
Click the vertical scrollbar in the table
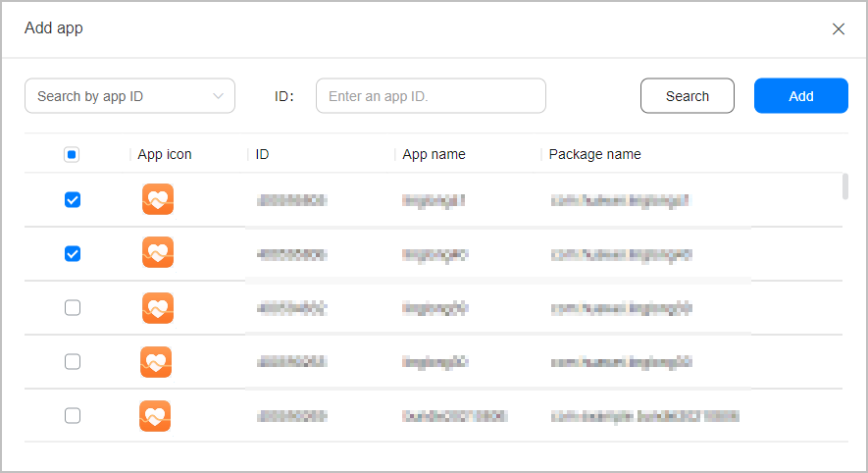(x=845, y=186)
